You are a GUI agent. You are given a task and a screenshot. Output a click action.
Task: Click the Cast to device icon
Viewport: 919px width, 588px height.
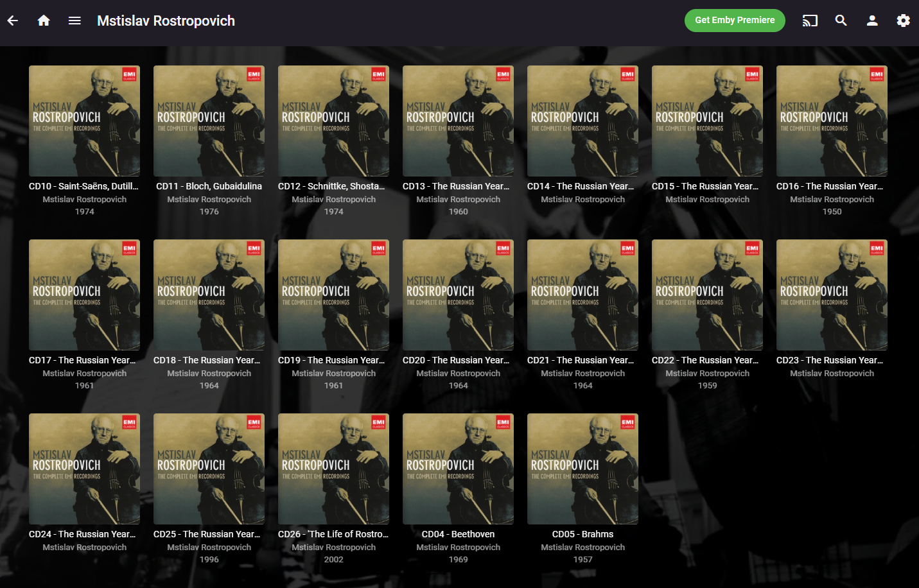pyautogui.click(x=810, y=21)
